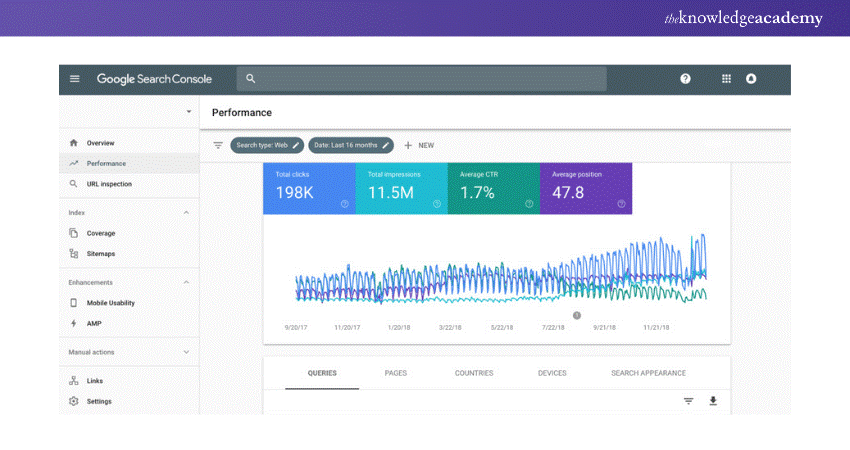Open the Help question mark icon
The width and height of the screenshot is (850, 450).
685,79
